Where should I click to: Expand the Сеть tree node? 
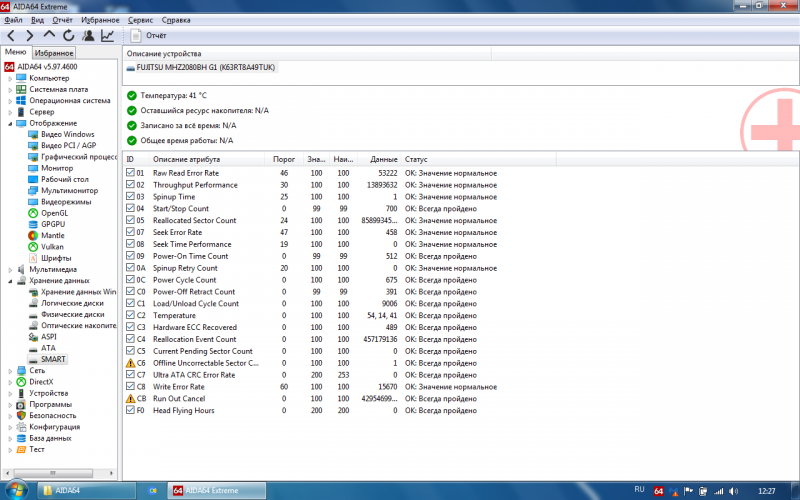[x=9, y=370]
